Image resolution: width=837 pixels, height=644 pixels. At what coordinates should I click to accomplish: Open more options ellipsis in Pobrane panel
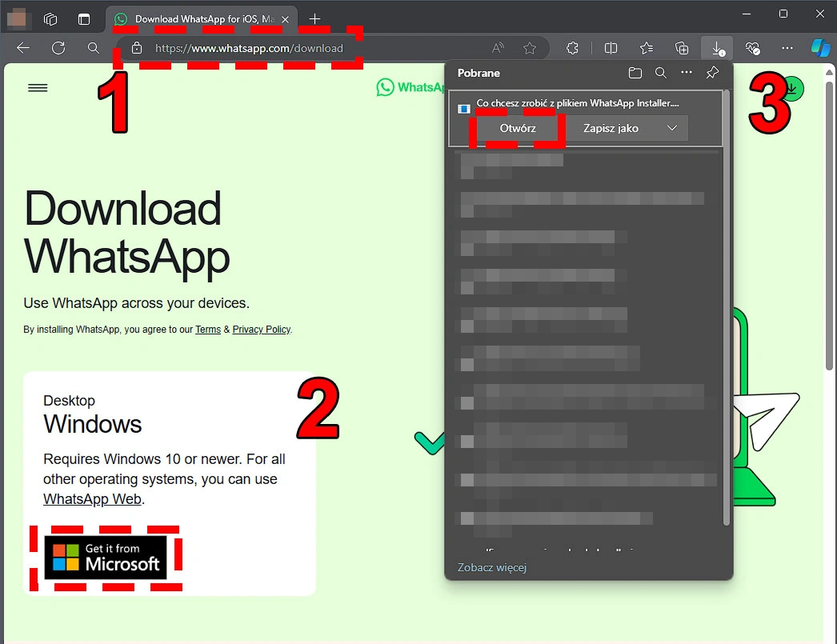click(x=687, y=72)
